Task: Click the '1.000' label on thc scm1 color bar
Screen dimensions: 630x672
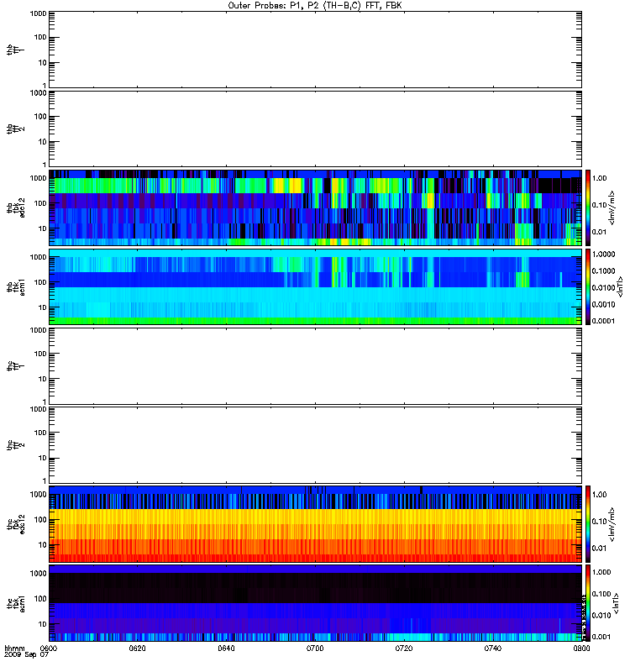Action: (x=601, y=572)
